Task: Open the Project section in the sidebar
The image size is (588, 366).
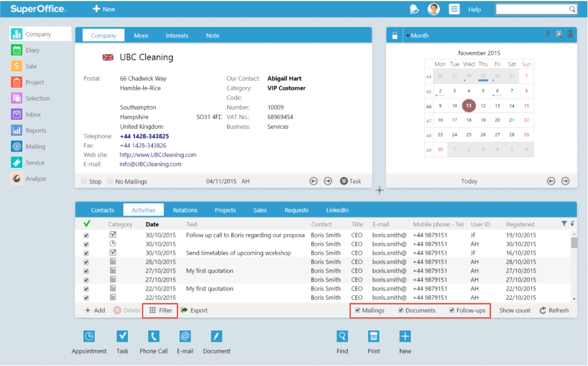Action: 27,82
